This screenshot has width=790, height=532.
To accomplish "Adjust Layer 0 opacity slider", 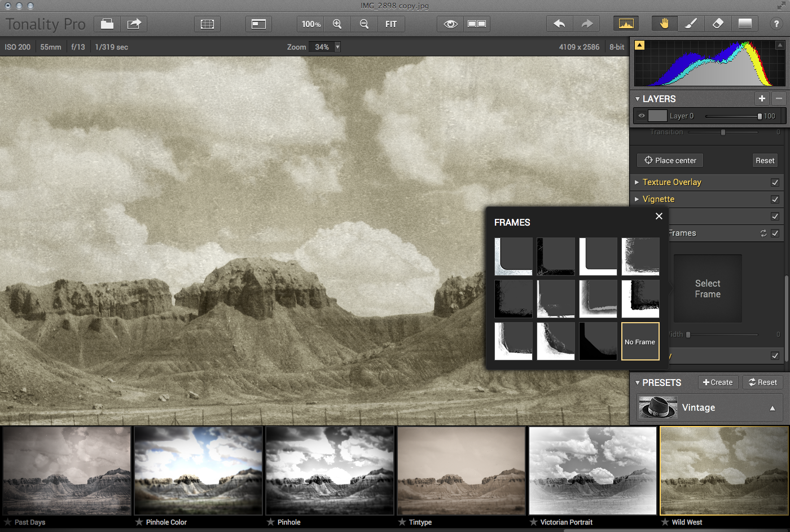I will tap(733, 116).
